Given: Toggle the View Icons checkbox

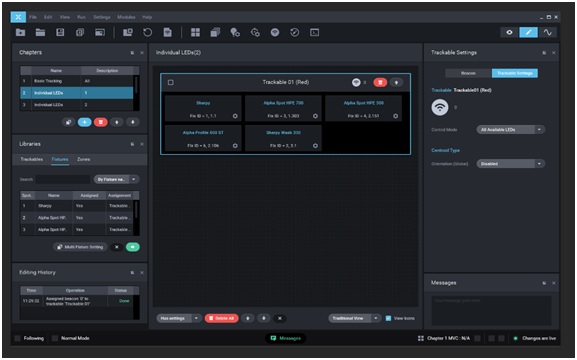Looking at the screenshot, I should (388, 318).
